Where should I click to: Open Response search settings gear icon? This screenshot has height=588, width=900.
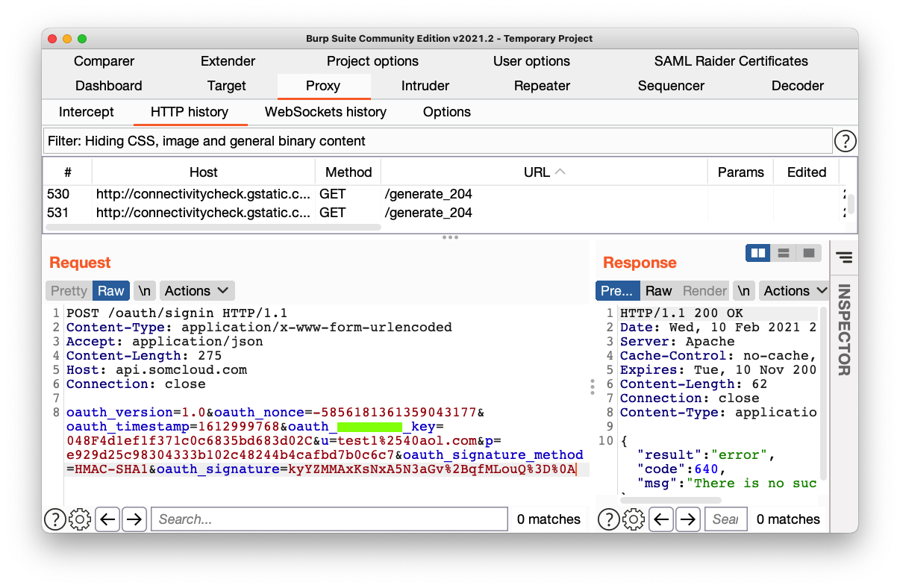[633, 519]
